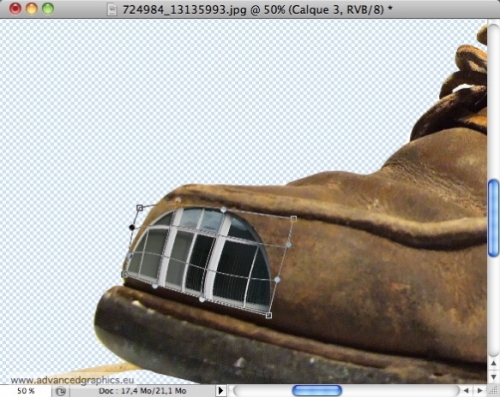This screenshot has height=397, width=500.
Task: Close the 724984_13135993.jpg document window
Action: pos(15,9)
